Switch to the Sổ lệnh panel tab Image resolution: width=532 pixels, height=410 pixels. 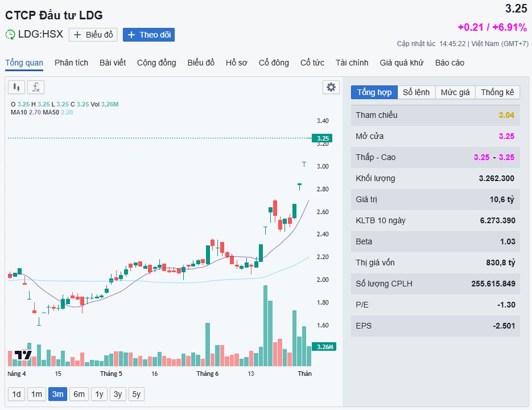click(x=416, y=92)
